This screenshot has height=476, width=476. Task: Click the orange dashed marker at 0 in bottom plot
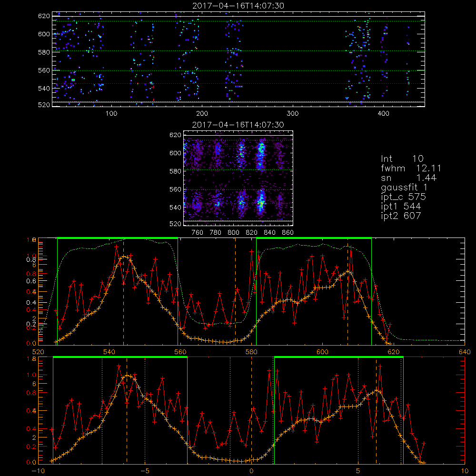[x=251, y=410]
